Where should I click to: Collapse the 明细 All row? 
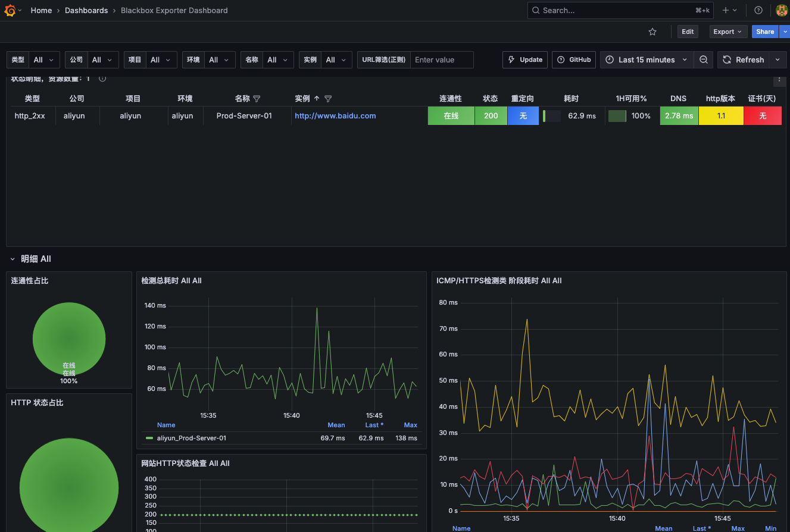pos(13,259)
